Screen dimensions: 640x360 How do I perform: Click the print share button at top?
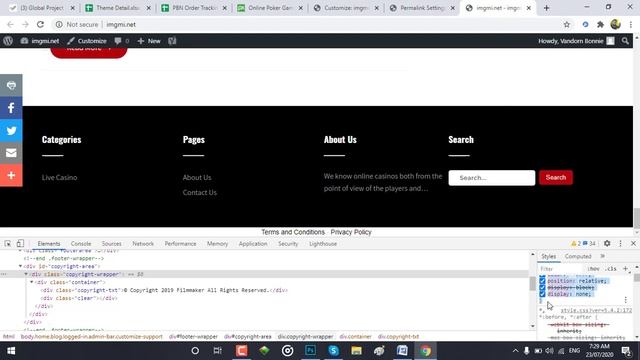click(x=11, y=85)
